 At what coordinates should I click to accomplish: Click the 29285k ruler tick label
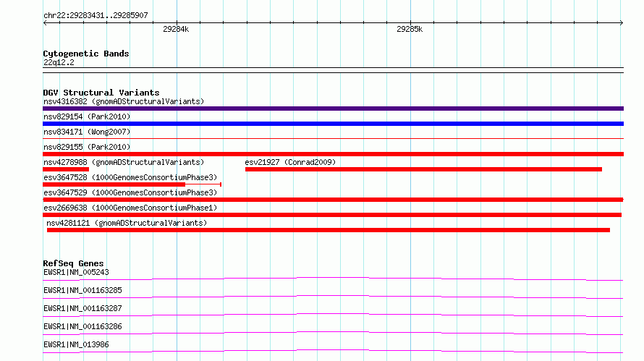(410, 29)
